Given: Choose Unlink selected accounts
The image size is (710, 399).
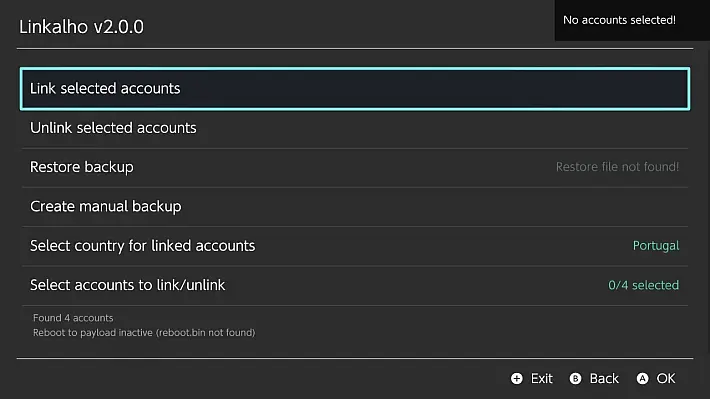Looking at the screenshot, I should tap(355, 128).
